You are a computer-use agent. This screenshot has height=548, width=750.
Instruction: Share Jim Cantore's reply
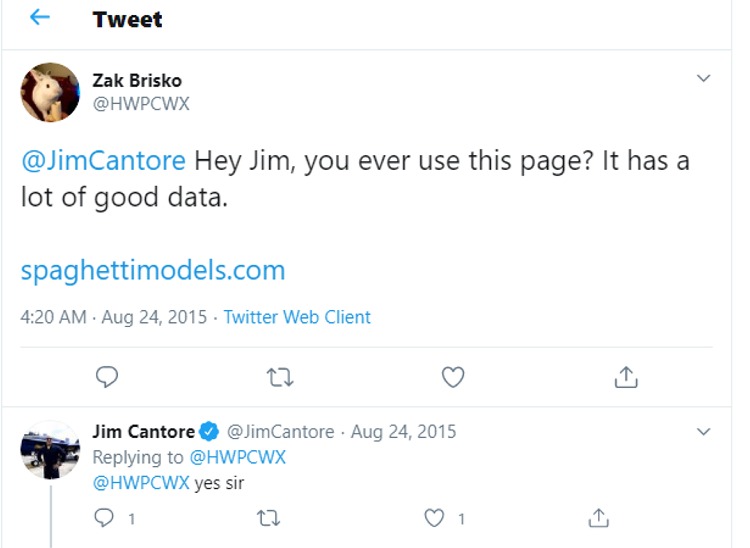tap(598, 518)
